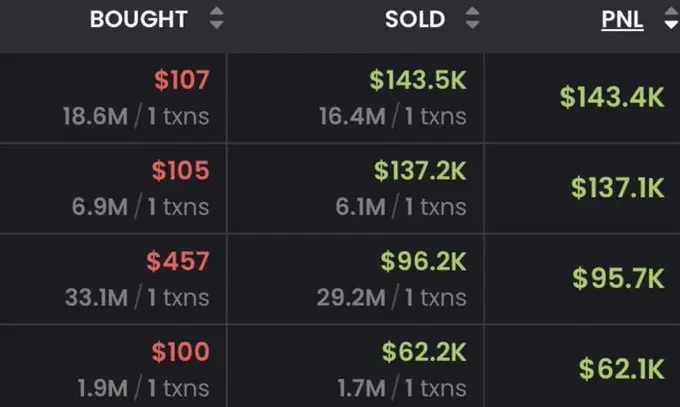Select the $107 bought amount
The height and width of the screenshot is (407, 680).
(x=181, y=81)
